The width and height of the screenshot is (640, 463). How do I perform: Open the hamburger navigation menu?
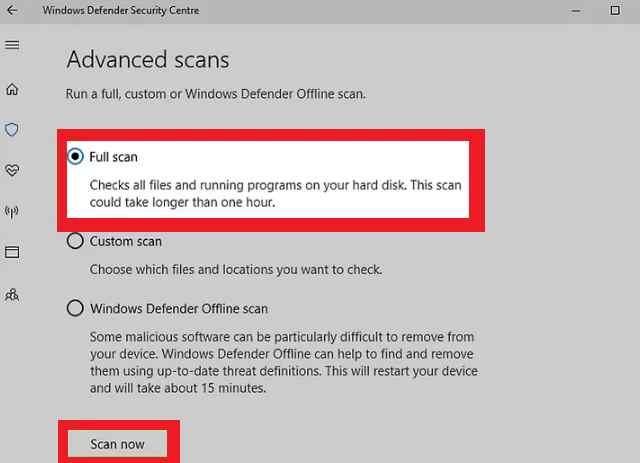12,45
